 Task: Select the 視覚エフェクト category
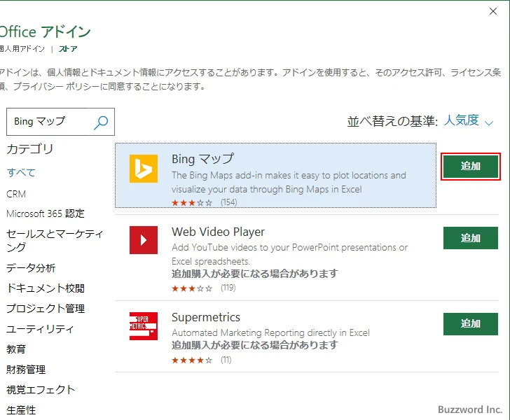41,389
